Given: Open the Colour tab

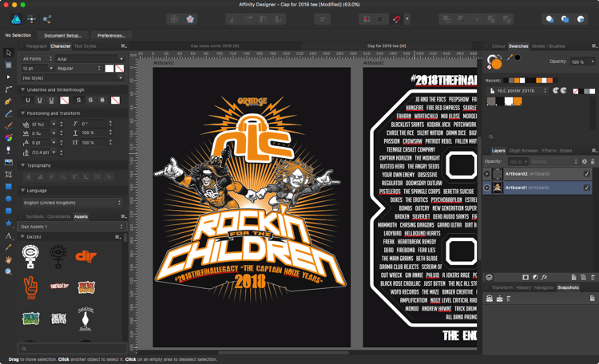Looking at the screenshot, I should pyautogui.click(x=498, y=46).
